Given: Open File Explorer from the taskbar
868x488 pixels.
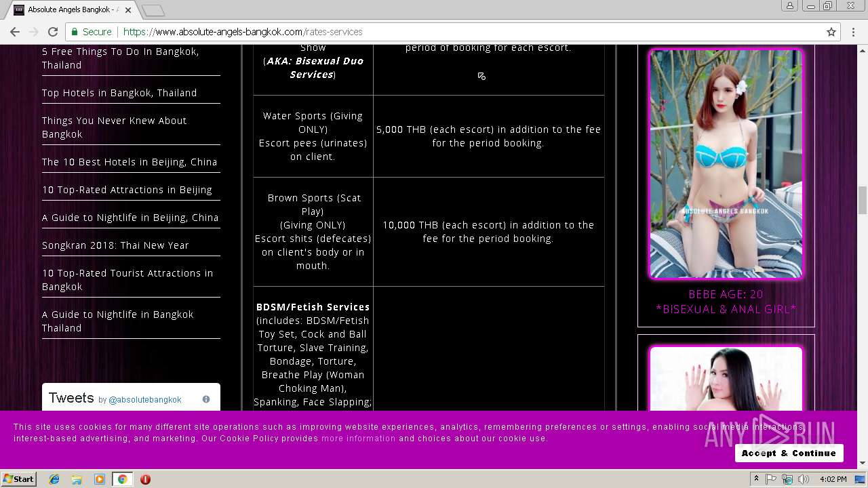Looking at the screenshot, I should click(x=77, y=479).
